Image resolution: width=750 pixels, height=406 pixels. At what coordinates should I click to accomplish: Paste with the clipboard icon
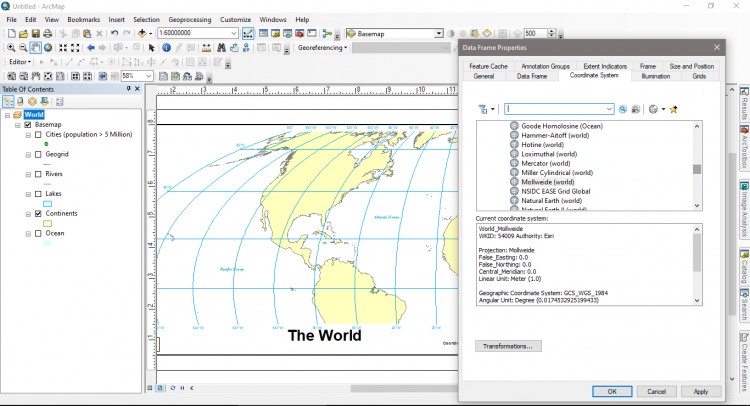click(87, 33)
